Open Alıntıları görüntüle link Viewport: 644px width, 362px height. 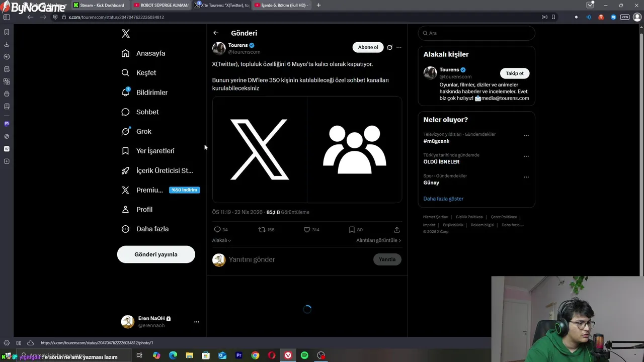pyautogui.click(x=379, y=240)
